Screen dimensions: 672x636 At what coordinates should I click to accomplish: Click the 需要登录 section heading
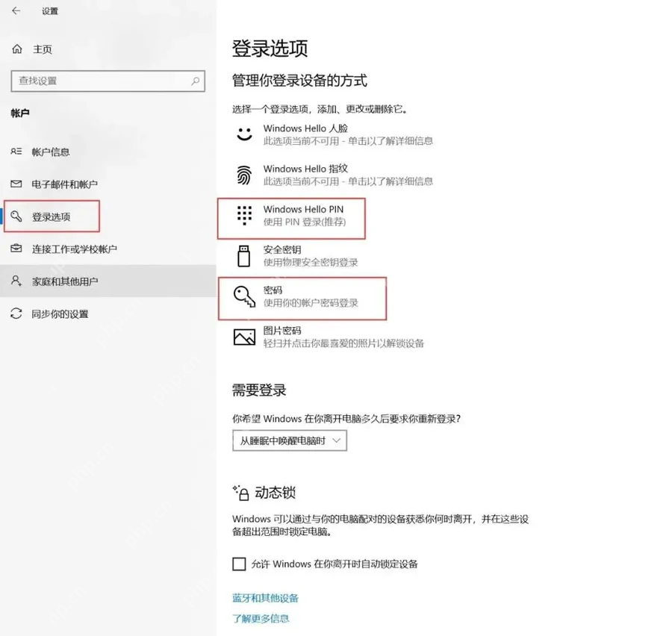(259, 390)
